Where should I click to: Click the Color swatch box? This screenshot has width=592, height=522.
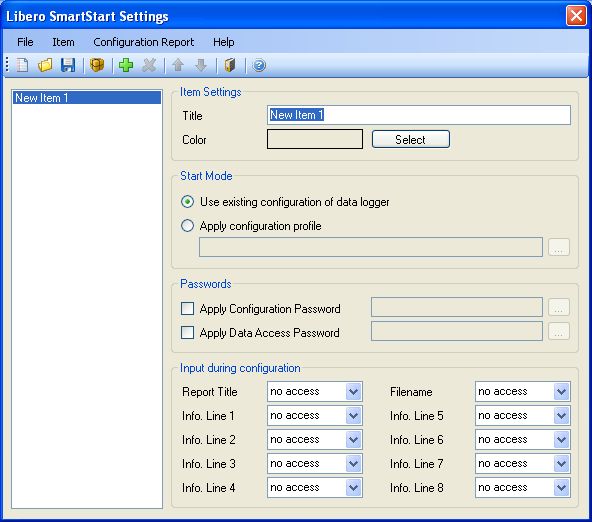pyautogui.click(x=315, y=139)
